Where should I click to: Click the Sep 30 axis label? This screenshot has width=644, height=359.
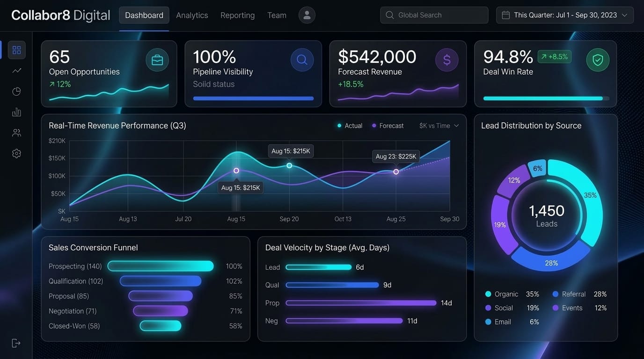point(450,219)
